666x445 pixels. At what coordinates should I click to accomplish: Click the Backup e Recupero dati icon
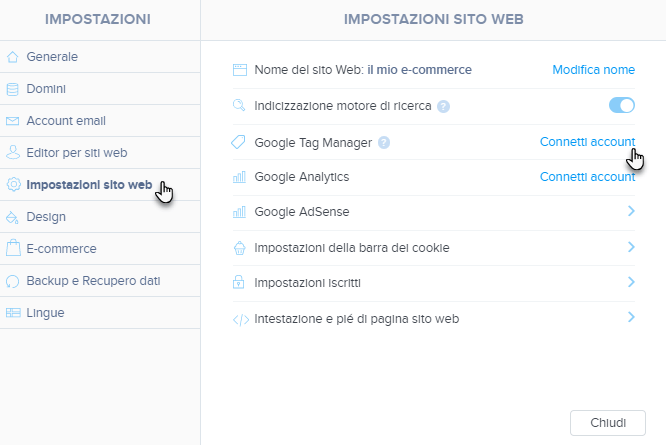click(x=13, y=281)
